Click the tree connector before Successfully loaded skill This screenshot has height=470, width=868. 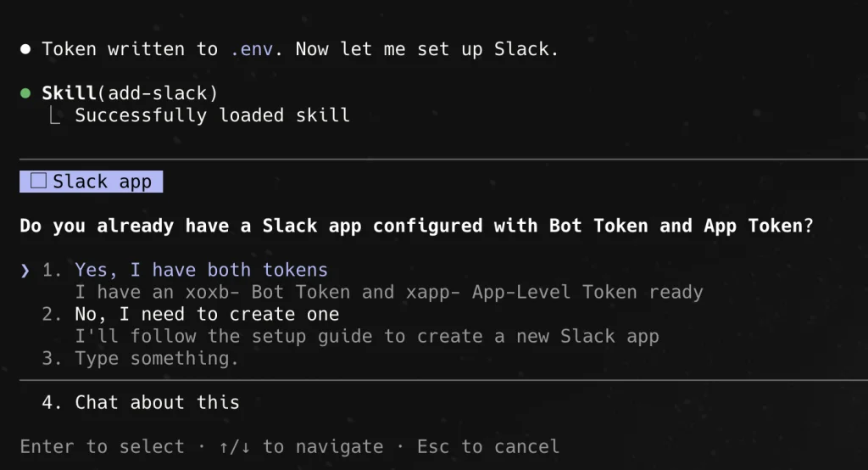tap(54, 116)
